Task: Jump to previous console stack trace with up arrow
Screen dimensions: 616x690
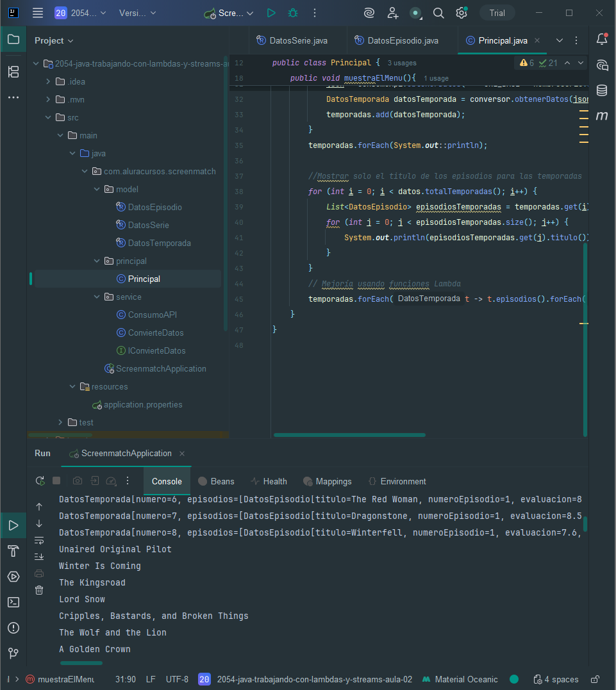Action: click(39, 507)
